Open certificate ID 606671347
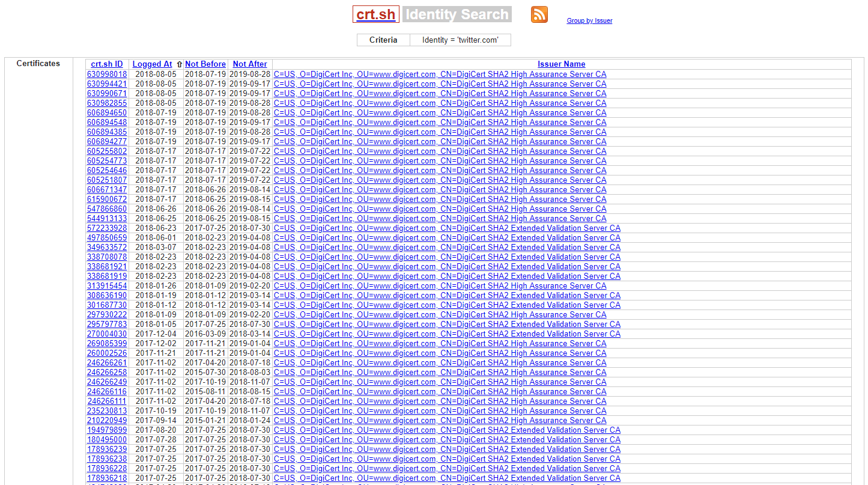868x485 pixels. click(x=107, y=190)
